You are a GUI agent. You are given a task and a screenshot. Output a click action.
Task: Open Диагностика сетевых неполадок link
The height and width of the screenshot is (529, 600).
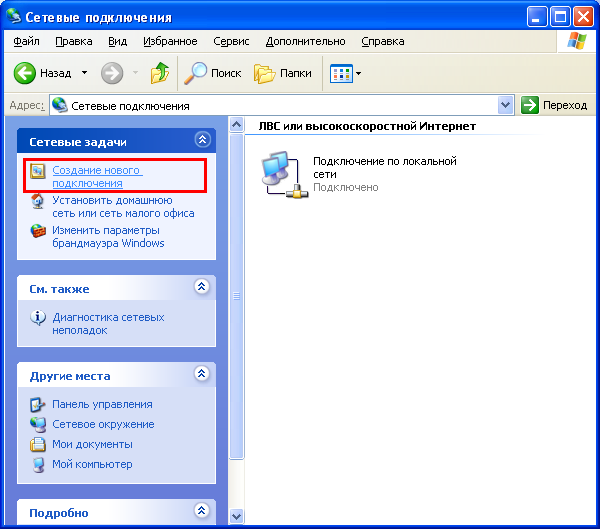point(108,323)
